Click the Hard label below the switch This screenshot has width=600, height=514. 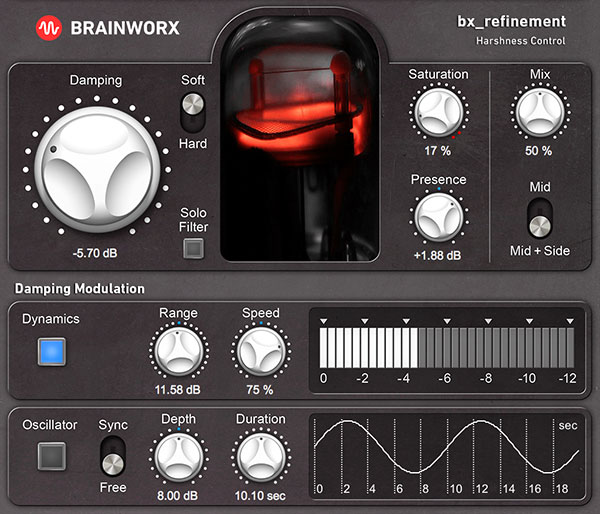click(193, 144)
